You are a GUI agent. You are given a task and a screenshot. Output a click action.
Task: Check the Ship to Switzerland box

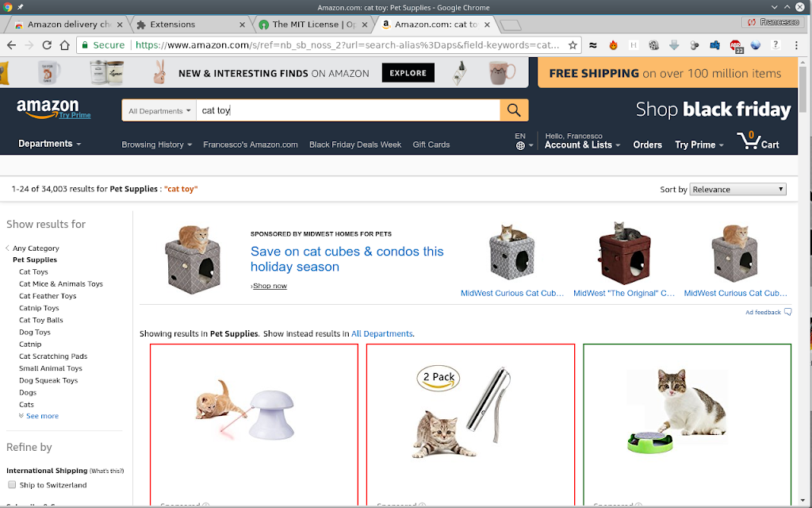(x=12, y=485)
